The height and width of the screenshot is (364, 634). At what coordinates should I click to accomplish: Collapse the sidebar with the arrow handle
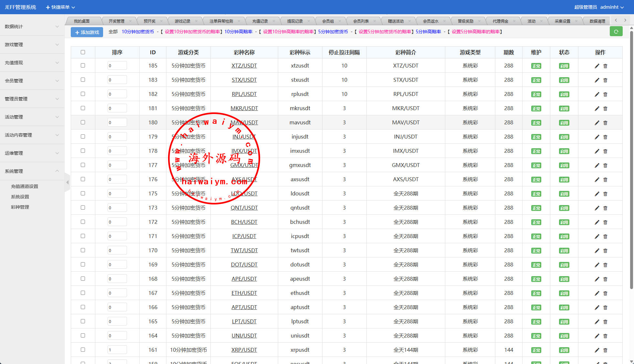click(x=67, y=182)
